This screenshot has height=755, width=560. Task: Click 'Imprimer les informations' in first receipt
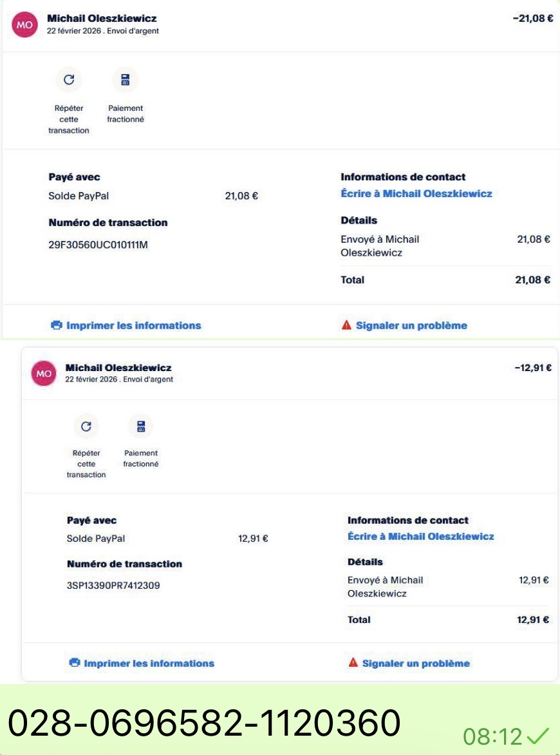133,325
